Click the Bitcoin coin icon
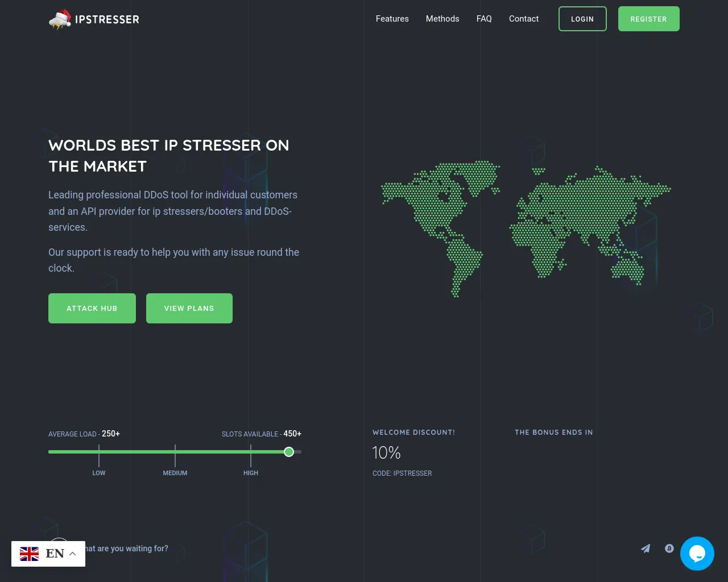The image size is (728, 582). [x=669, y=548]
